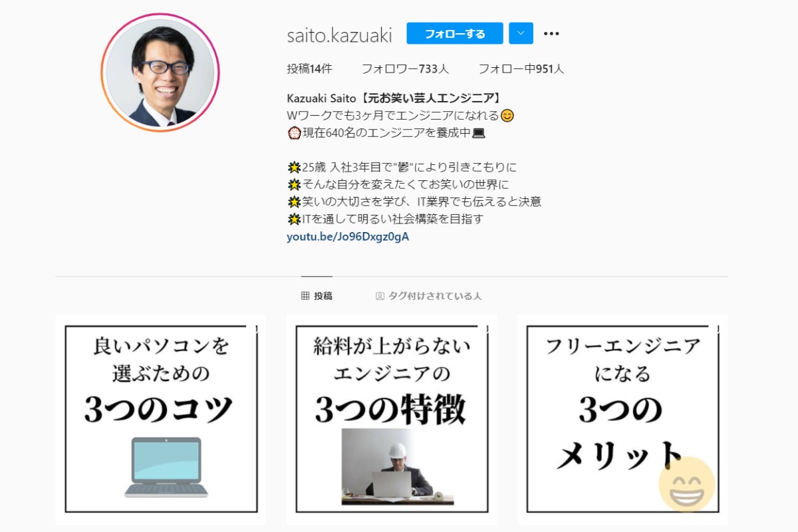This screenshot has height=532, width=798.
Task: Open the 給料が上がらないエンジニア post thumbnail
Action: [x=391, y=420]
